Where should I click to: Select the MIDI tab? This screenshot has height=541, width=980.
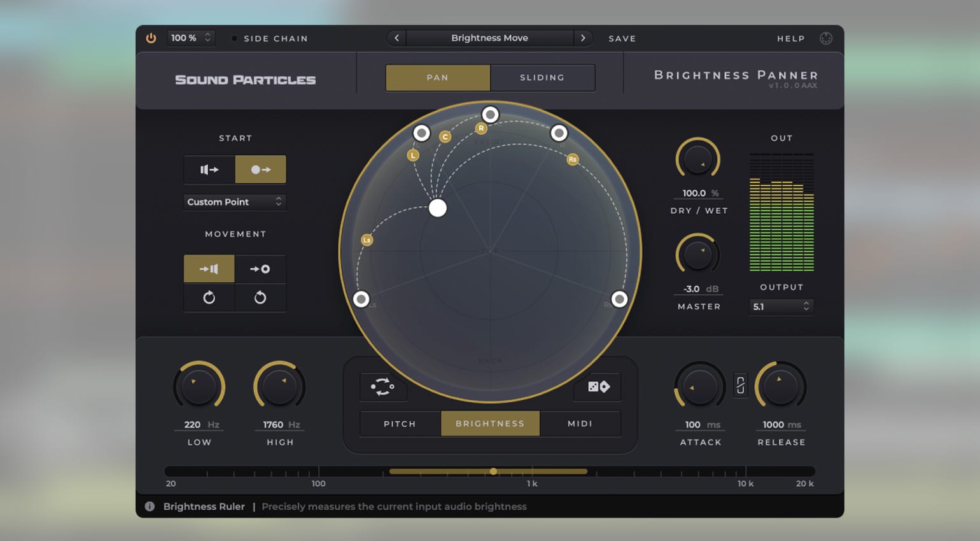pyautogui.click(x=580, y=424)
